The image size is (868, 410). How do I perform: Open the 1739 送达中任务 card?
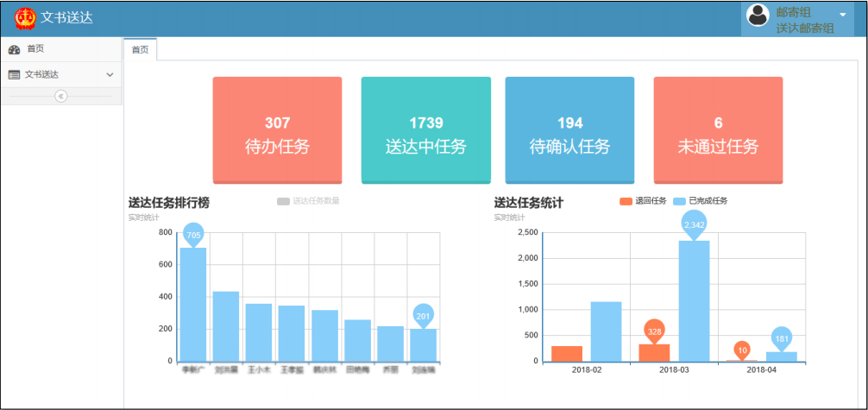coord(425,130)
